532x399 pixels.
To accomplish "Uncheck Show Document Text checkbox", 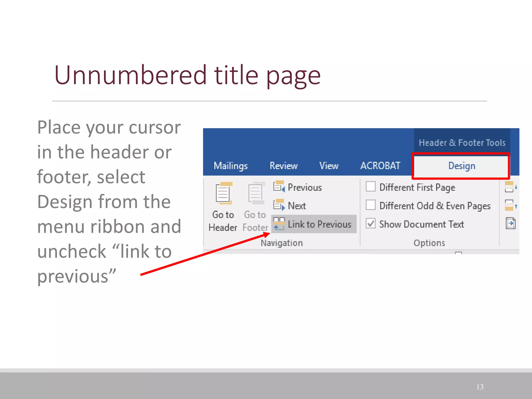I will point(371,223).
